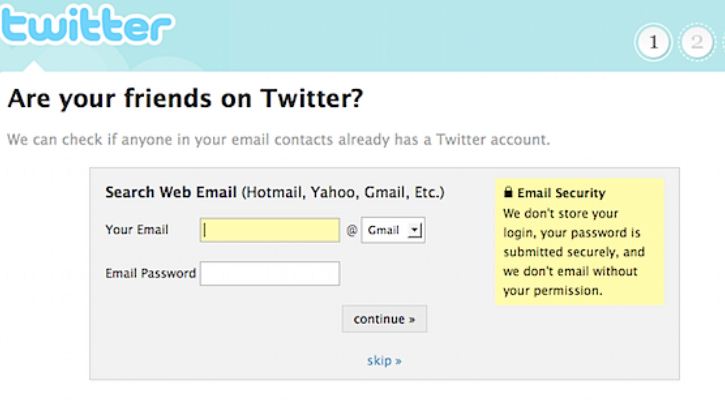Click the "Email Security" title text
Image resolution: width=725 pixels, height=403 pixels.
point(561,193)
